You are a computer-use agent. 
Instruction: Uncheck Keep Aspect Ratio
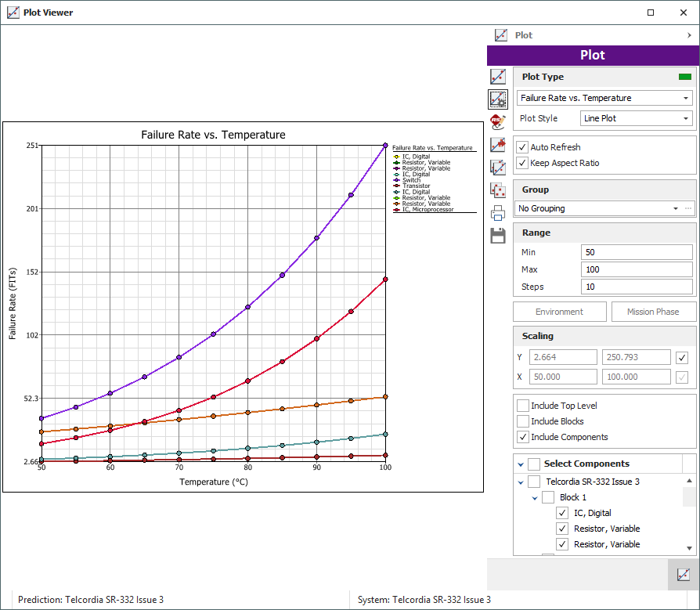[522, 163]
